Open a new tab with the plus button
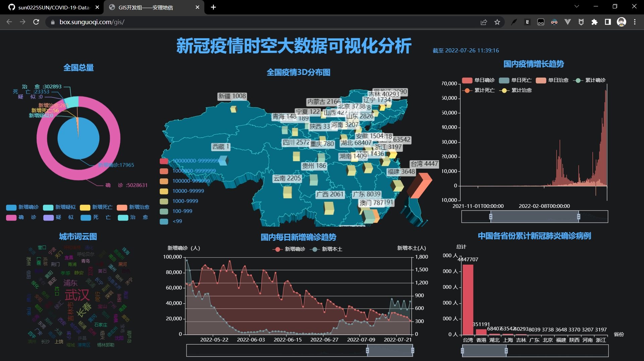644x361 pixels. (x=214, y=7)
